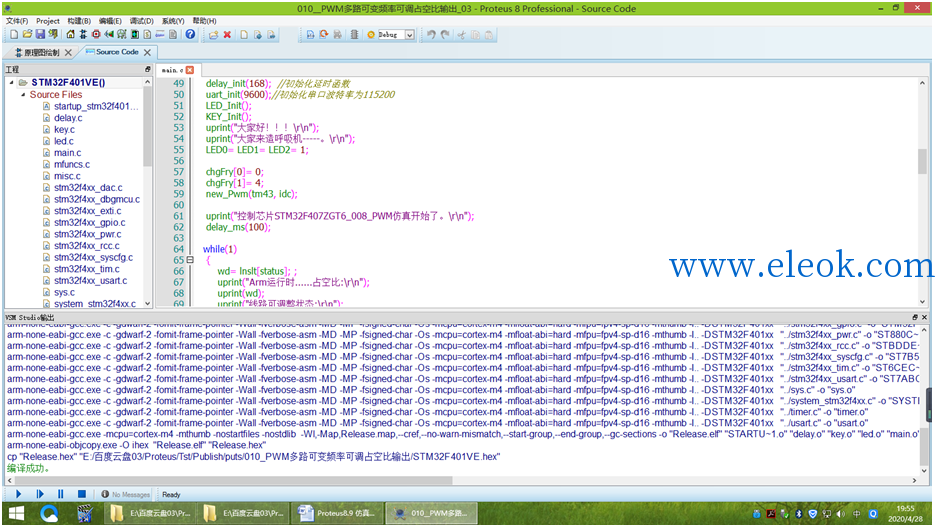Start simulation with the Play button
This screenshot has width=935, height=527.
click(18, 494)
